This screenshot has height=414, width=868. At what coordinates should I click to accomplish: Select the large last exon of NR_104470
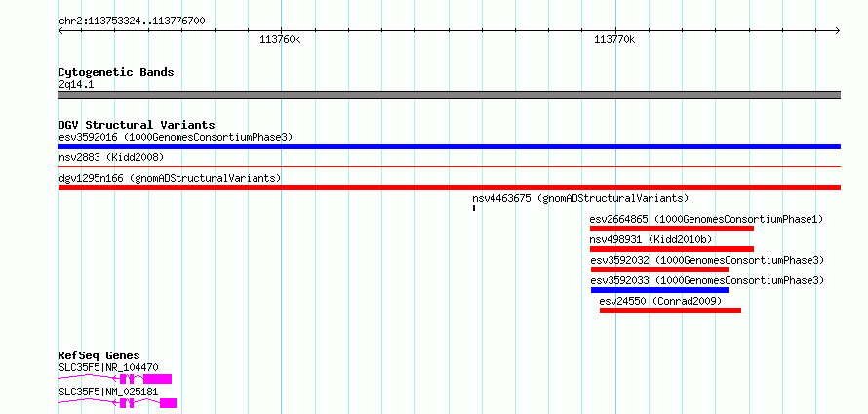point(158,379)
